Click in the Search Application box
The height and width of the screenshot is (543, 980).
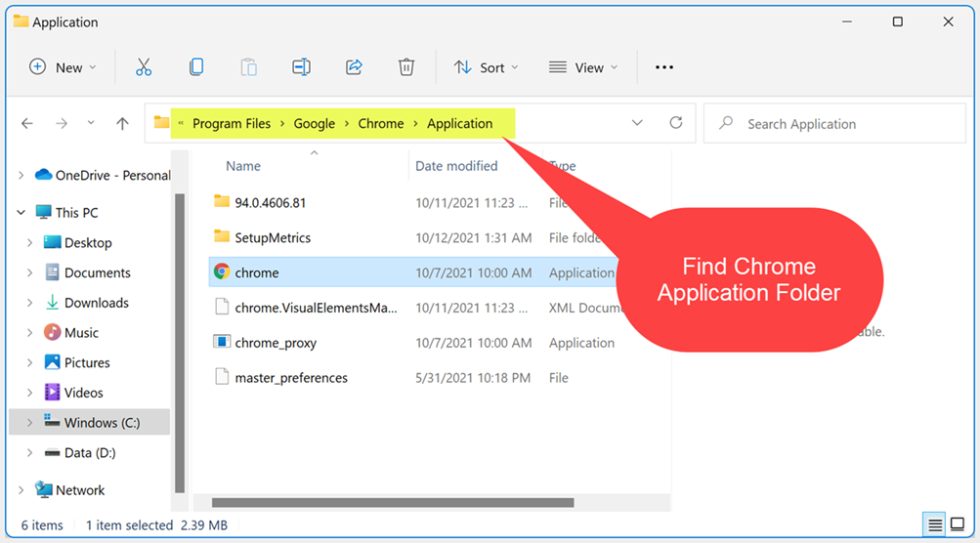835,124
